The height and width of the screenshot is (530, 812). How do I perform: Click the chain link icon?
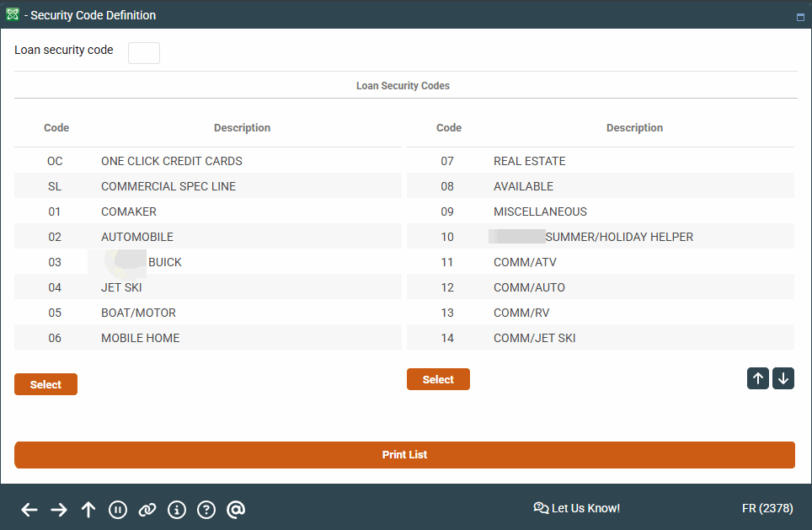[x=147, y=509]
